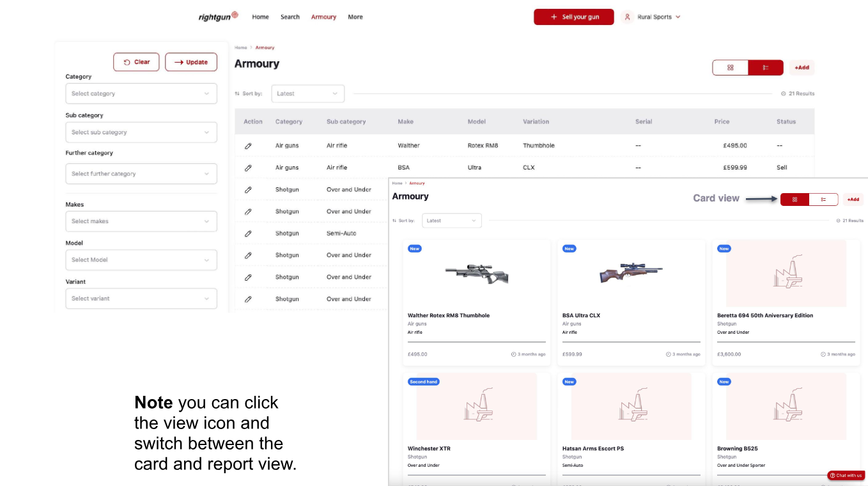Expand the Select Model dropdown
The height and width of the screenshot is (486, 868).
(x=141, y=260)
